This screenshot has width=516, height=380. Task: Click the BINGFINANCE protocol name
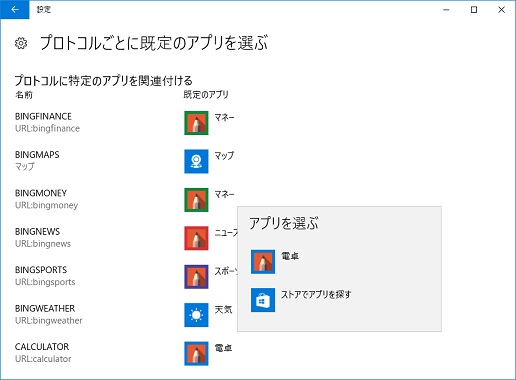pos(43,116)
